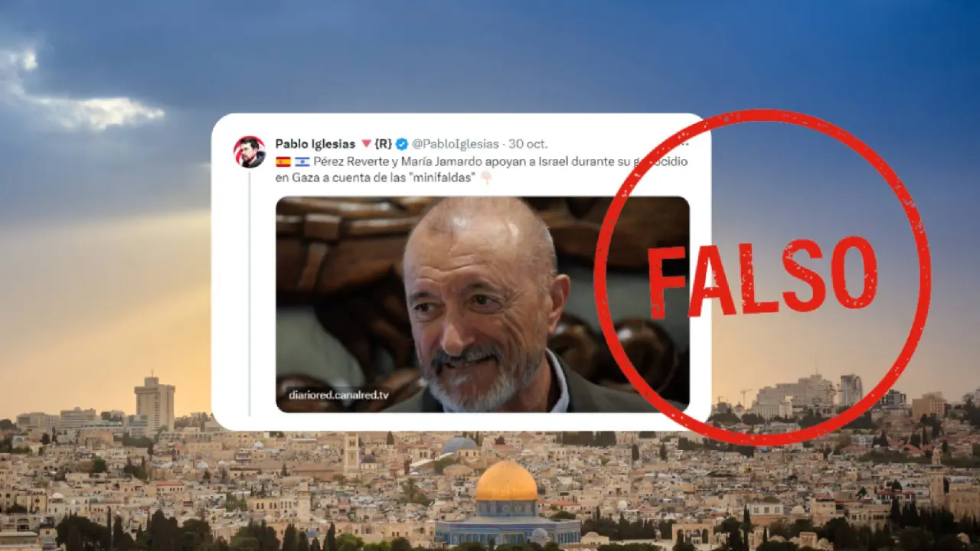Click the Israeli flag emoji
Image resolution: width=980 pixels, height=551 pixels.
pos(302,161)
